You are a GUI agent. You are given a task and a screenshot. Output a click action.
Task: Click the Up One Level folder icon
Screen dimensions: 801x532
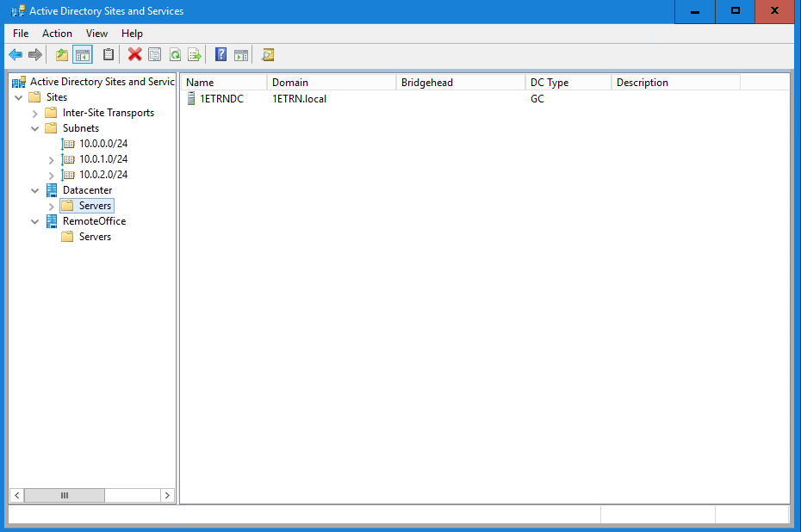pos(61,55)
